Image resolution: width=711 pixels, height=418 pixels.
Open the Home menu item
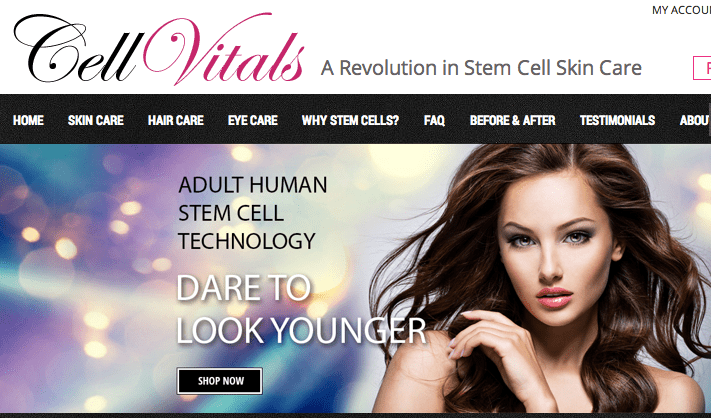coord(28,120)
